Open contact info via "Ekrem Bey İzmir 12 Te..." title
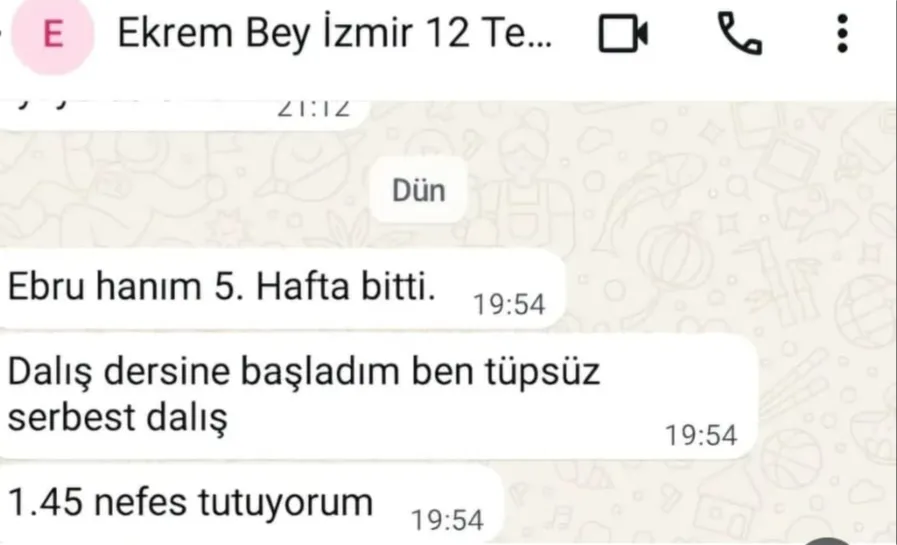897x545 pixels. tap(335, 33)
